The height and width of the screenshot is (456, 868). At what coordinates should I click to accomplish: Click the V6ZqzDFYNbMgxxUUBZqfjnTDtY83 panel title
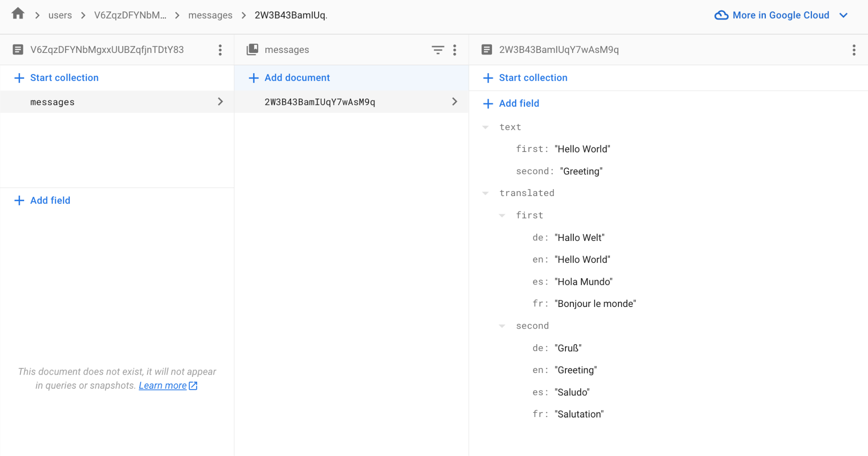click(107, 50)
